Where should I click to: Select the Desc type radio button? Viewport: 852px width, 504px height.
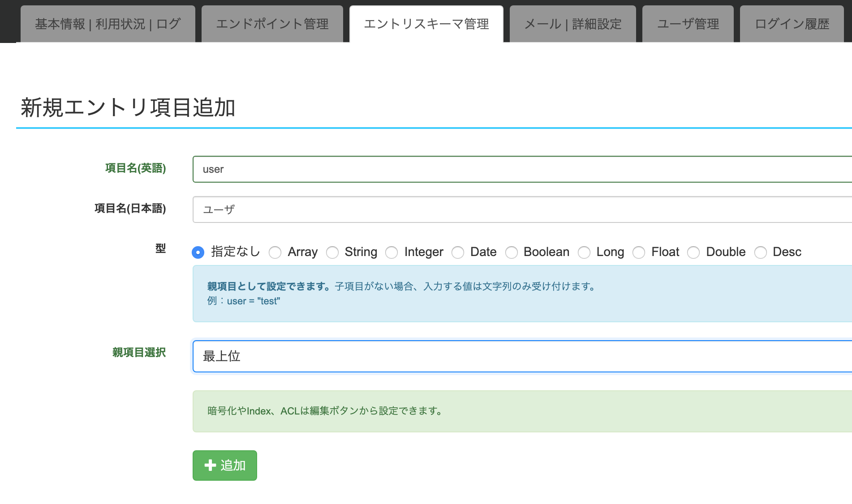761,252
